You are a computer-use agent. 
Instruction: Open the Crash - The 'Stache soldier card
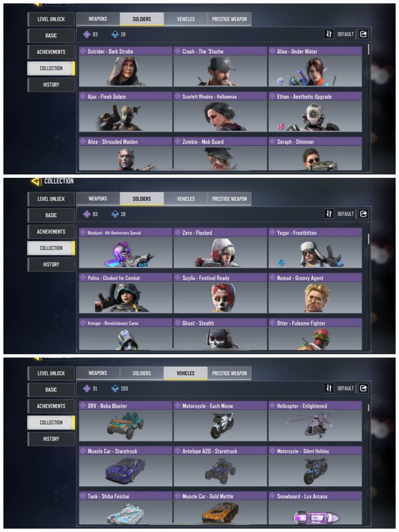coord(220,66)
